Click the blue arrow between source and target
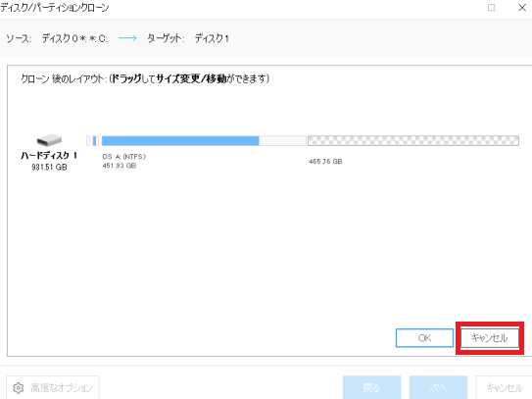 click(127, 38)
